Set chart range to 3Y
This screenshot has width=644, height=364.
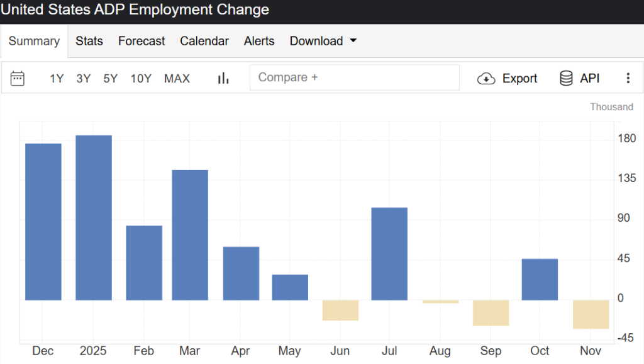coord(84,78)
